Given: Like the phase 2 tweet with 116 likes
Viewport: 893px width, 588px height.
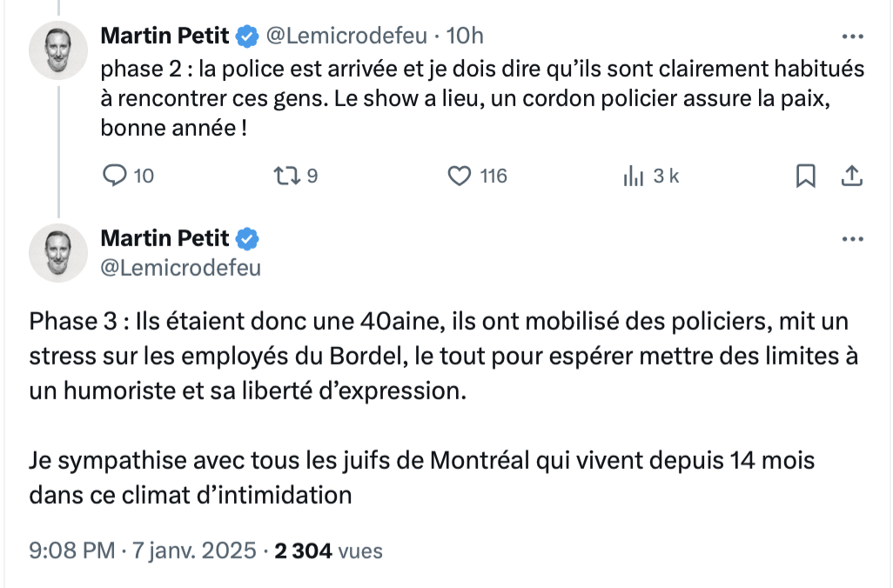Looking at the screenshot, I should (x=459, y=176).
